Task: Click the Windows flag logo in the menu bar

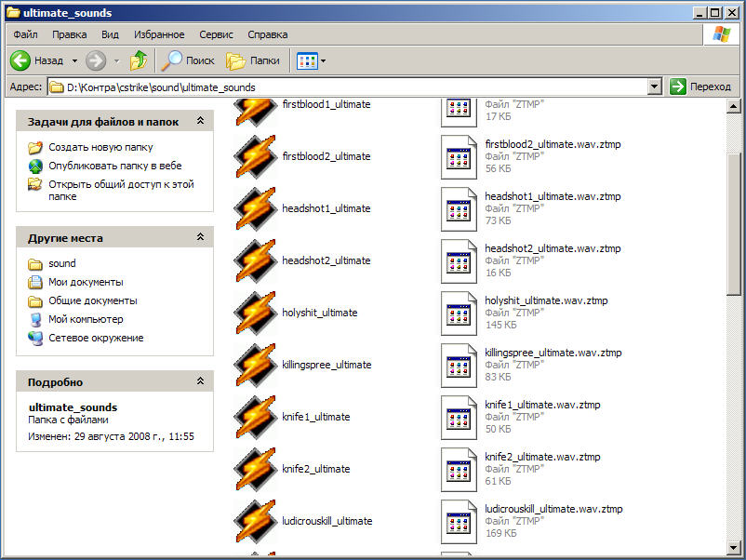Action: pos(721,34)
